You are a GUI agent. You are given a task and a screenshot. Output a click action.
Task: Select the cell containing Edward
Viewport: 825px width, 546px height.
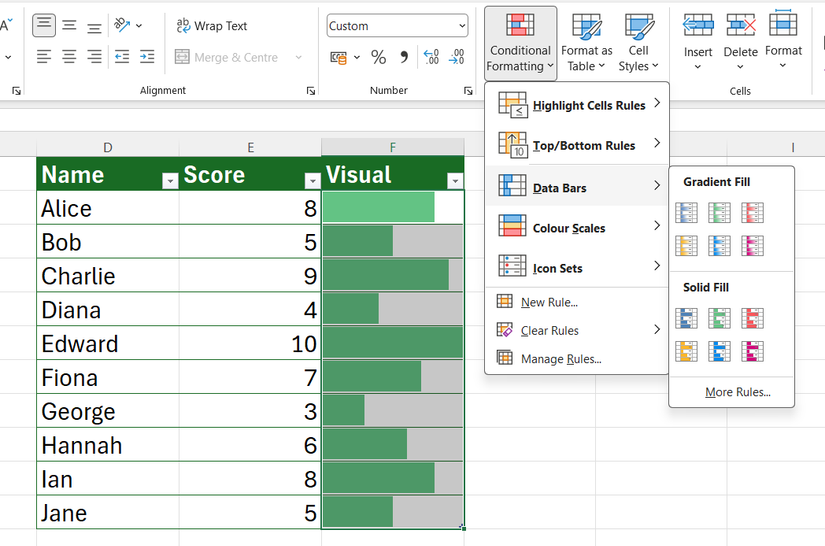[108, 343]
